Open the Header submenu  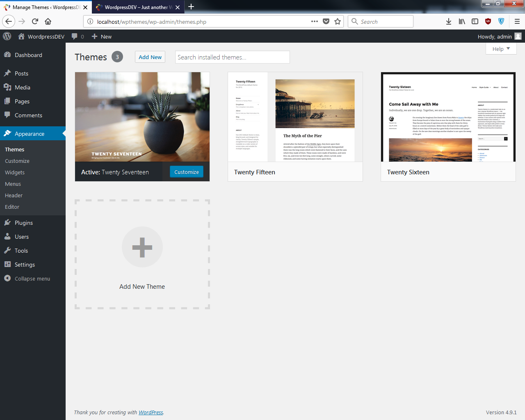[14, 195]
